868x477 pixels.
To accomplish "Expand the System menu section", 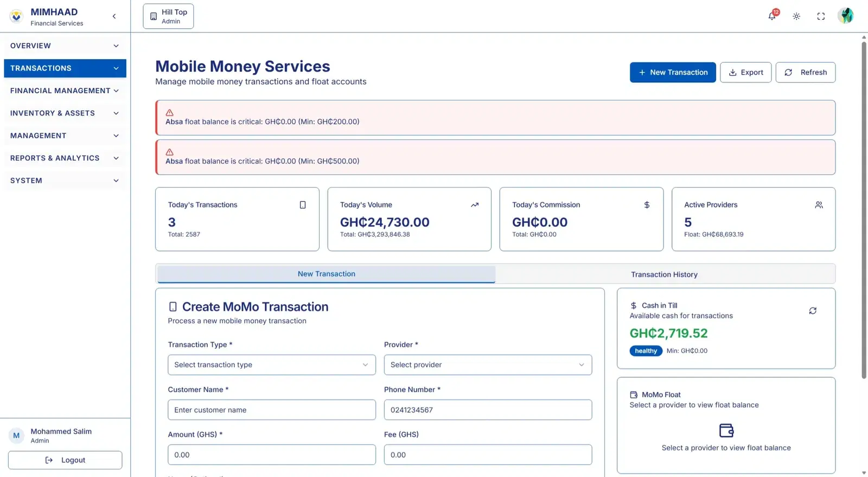I will pyautogui.click(x=65, y=181).
